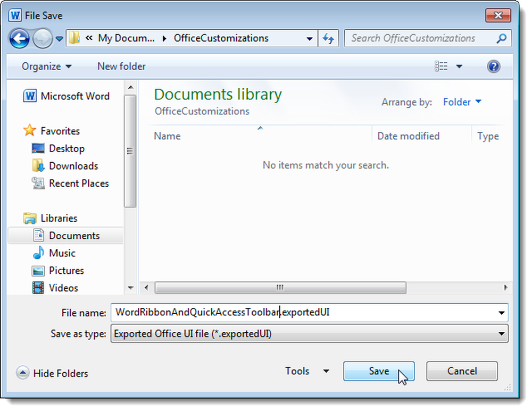Screen dimensions: 532x411
Task: Click the change view icon in toolbar
Action: [x=441, y=66]
